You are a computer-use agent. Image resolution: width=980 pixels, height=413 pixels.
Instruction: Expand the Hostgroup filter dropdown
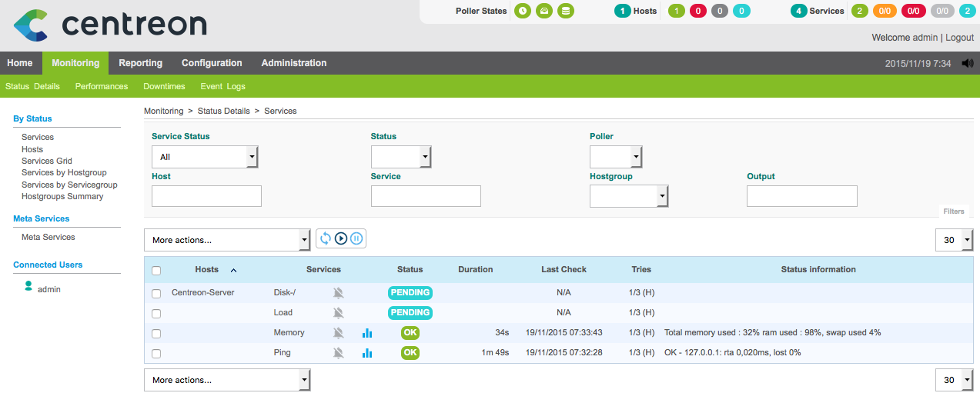tap(629, 197)
